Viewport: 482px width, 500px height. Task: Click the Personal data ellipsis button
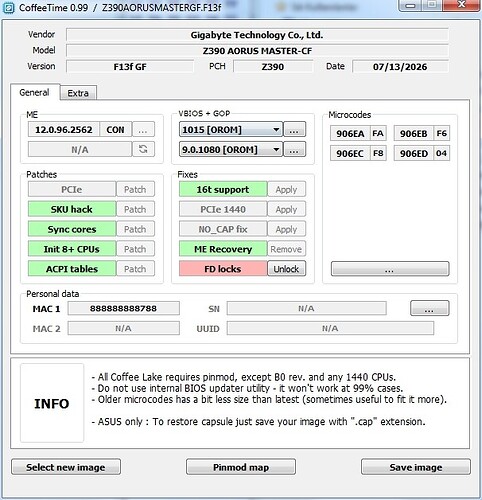(x=429, y=308)
